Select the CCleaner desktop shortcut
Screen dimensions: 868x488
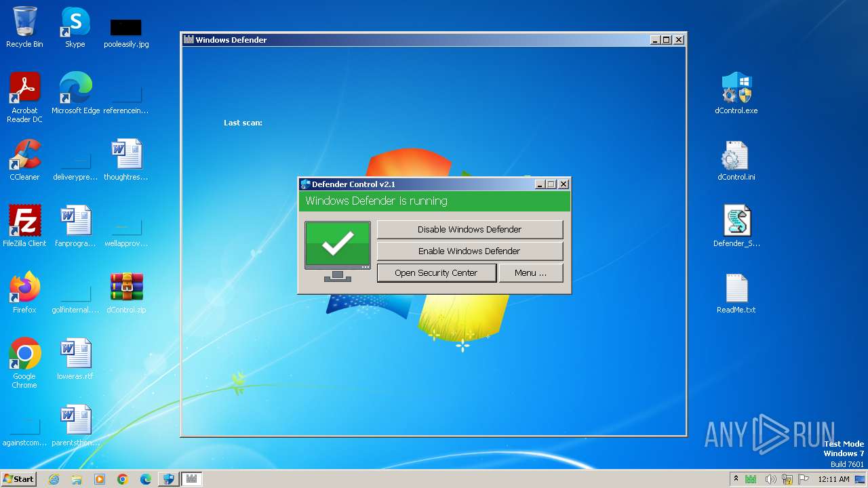(x=24, y=160)
